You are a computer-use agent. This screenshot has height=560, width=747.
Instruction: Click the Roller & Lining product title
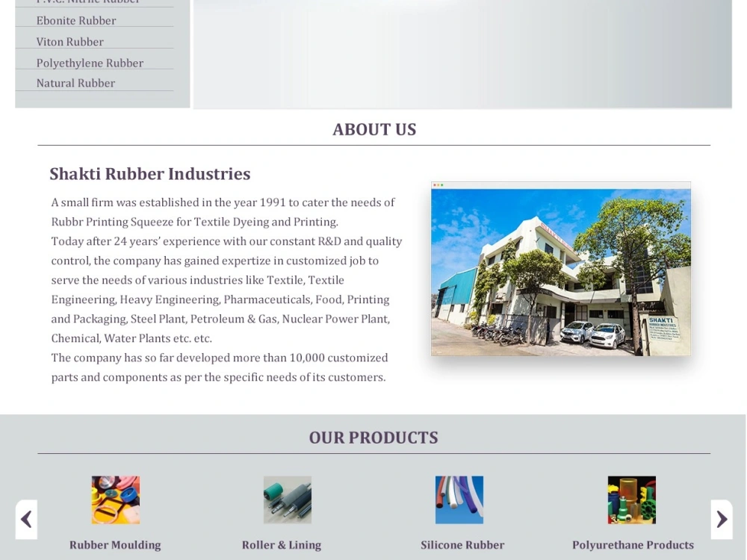point(282,545)
